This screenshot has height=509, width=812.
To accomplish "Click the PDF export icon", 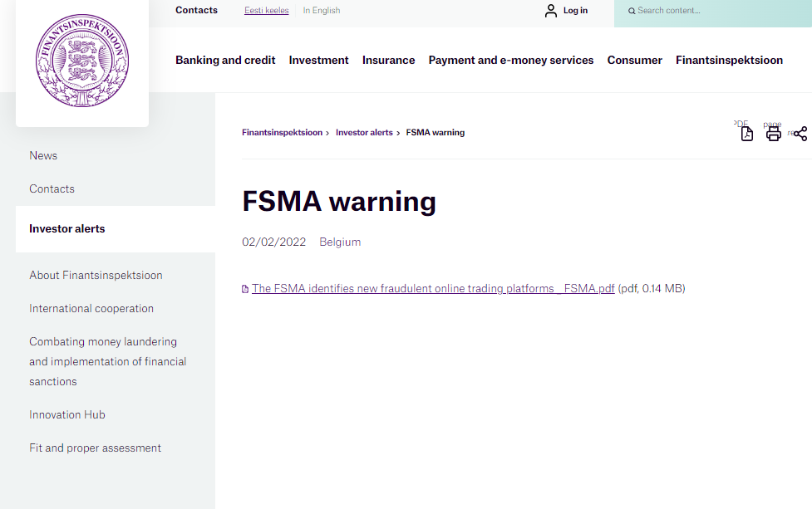I will click(x=746, y=134).
